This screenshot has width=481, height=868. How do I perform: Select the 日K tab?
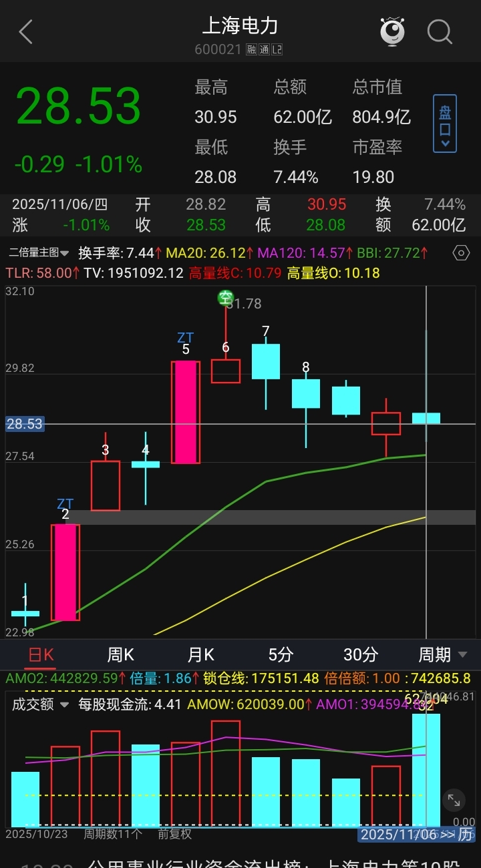(41, 655)
